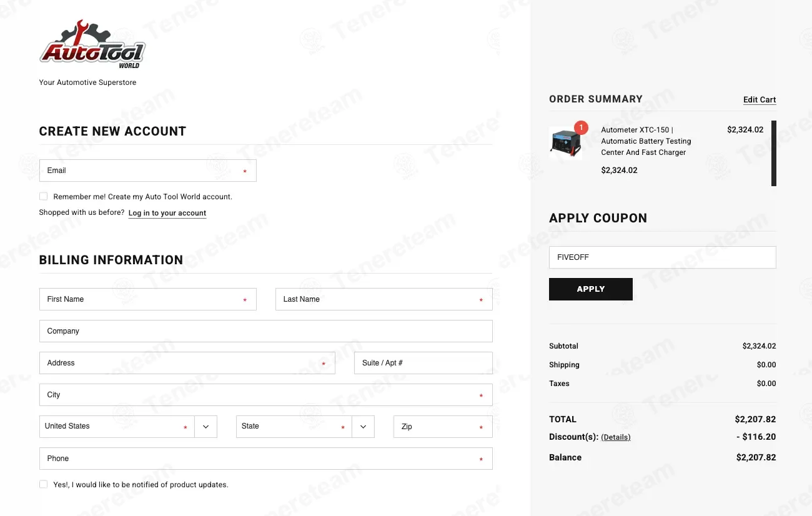Click the Phone number field

pos(265,459)
